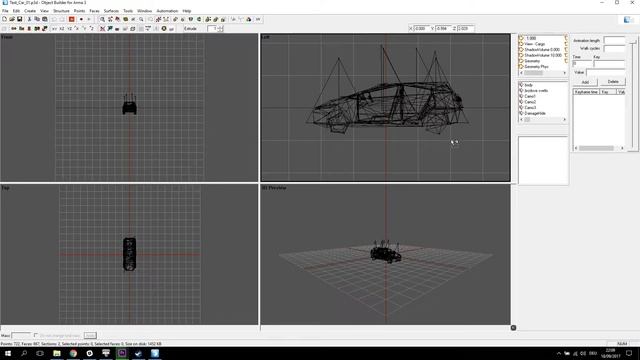Click the Mass input field

point(21,336)
